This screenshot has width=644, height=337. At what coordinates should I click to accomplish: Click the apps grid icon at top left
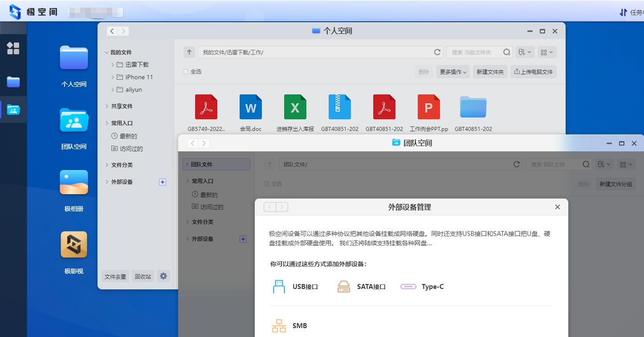coord(13,49)
